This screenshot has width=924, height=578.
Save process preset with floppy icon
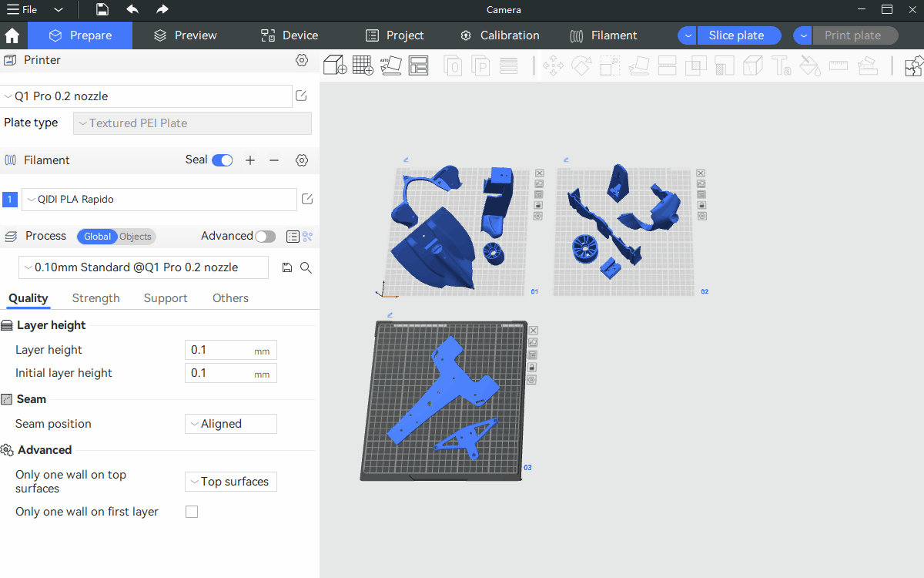[x=287, y=267]
